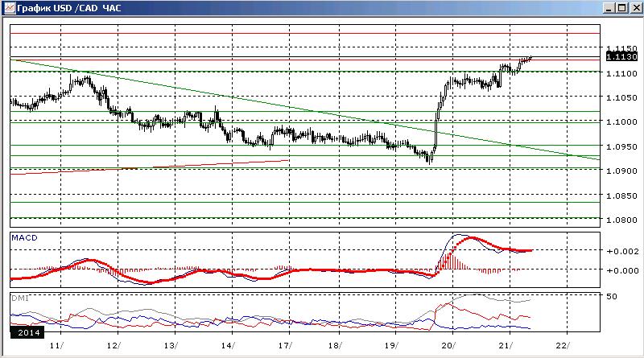Click the 1.1050 price axis label

coord(621,97)
